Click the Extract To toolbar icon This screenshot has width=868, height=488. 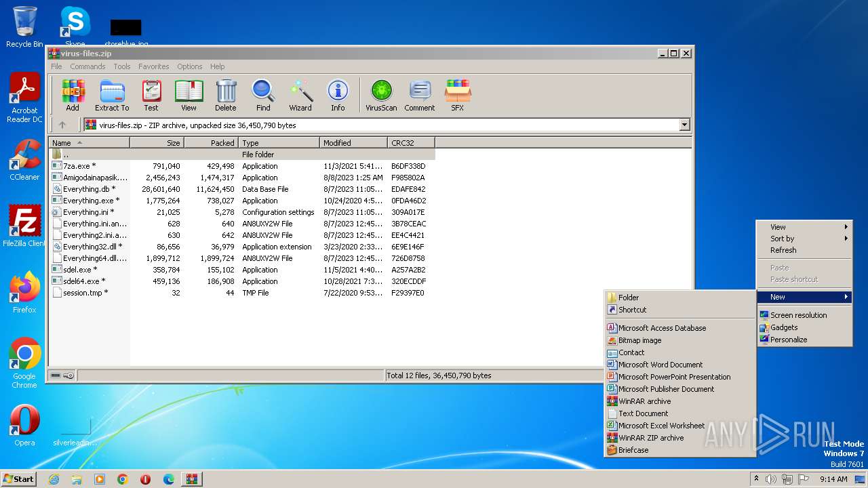[112, 96]
